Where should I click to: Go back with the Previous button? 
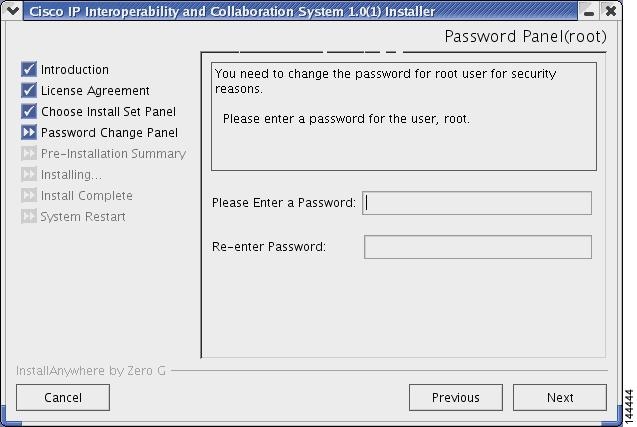tap(455, 397)
